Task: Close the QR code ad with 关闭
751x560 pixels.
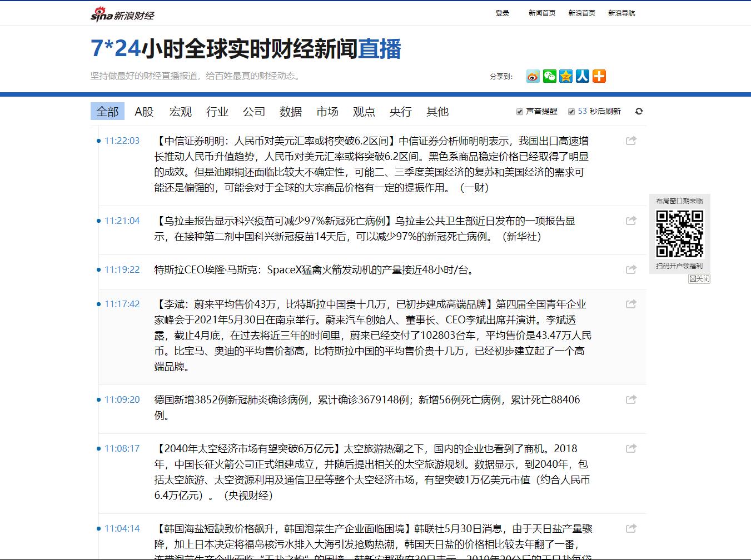Action: tap(699, 278)
